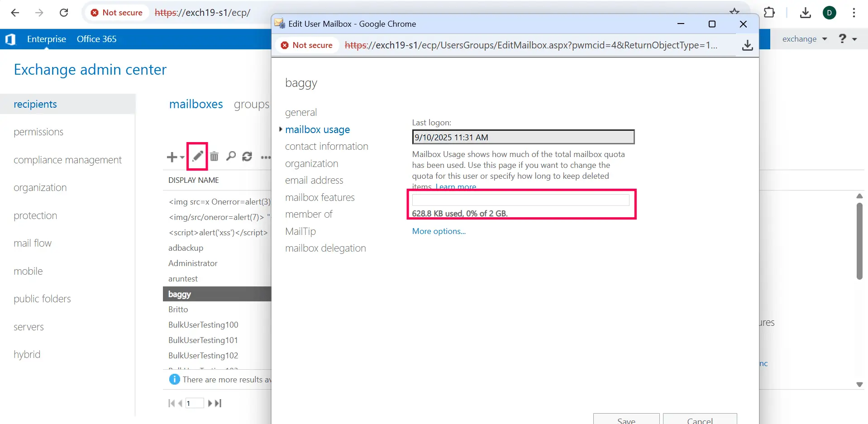This screenshot has width=868, height=424.
Task: Open compliance management section
Action: [67, 160]
